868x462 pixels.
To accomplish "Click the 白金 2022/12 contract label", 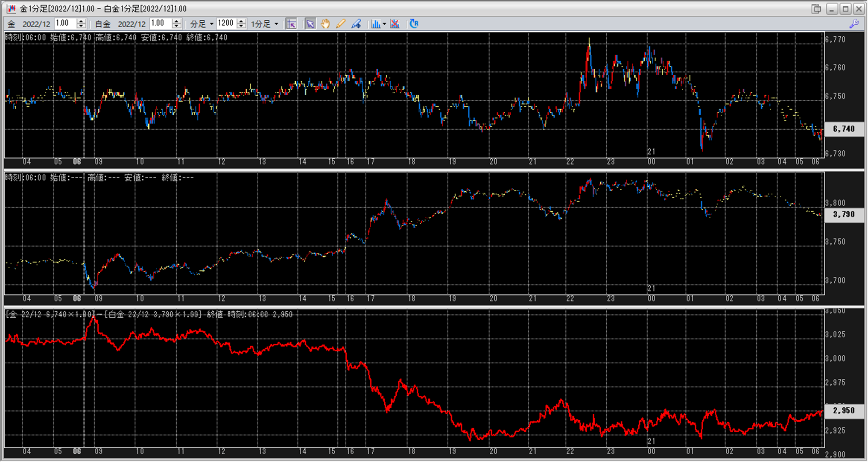I will coord(132,24).
